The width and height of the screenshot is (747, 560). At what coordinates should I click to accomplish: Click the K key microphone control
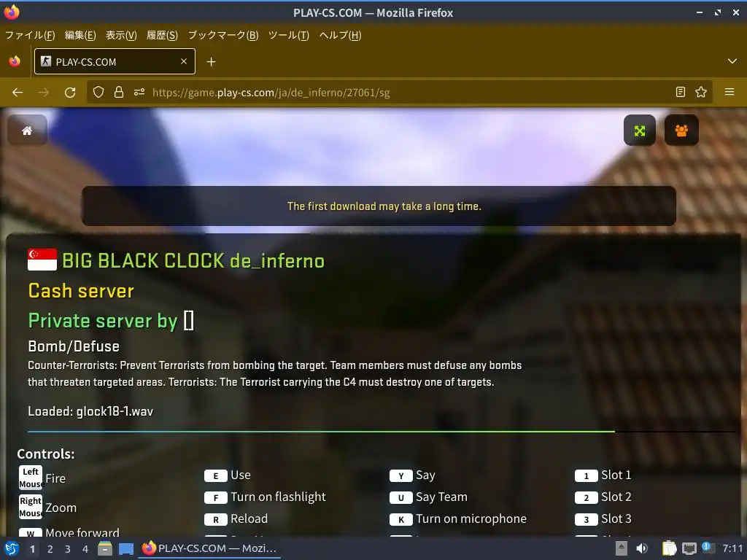click(458, 519)
